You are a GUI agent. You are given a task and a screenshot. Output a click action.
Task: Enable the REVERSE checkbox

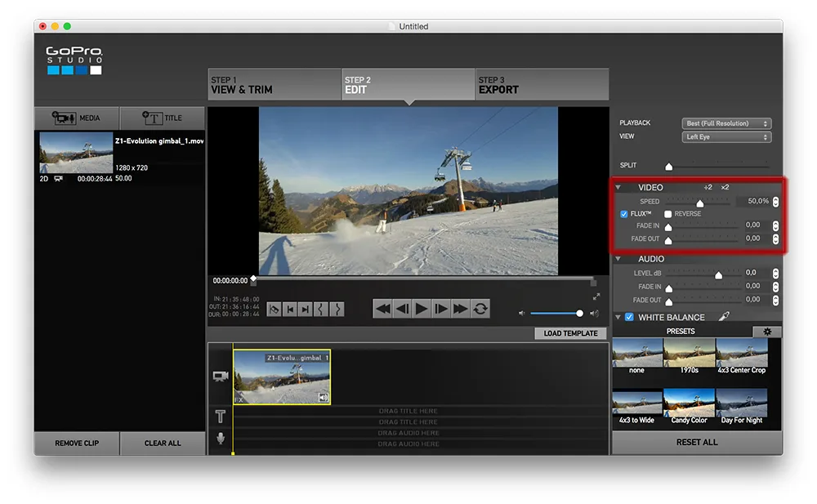pos(667,214)
